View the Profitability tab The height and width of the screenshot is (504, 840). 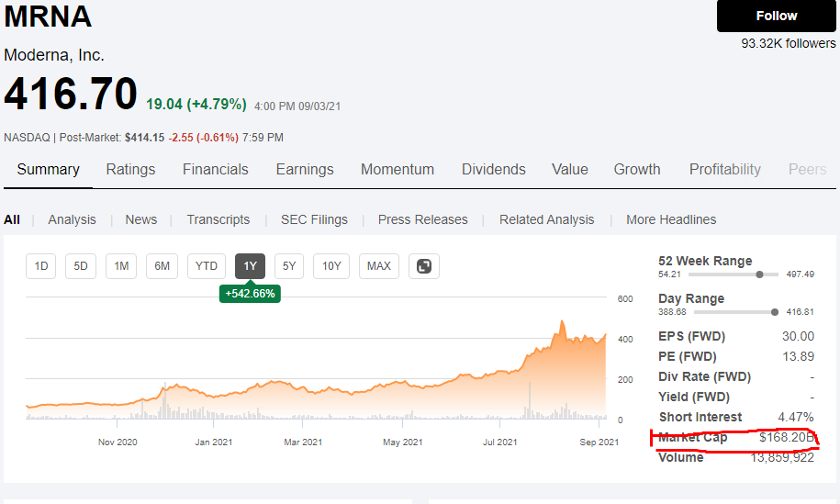coord(725,169)
